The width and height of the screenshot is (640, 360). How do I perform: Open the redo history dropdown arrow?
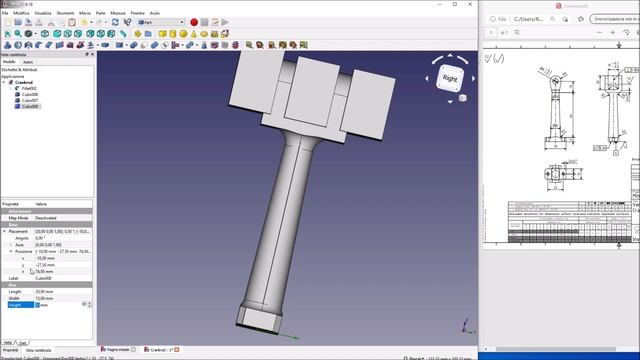(x=106, y=22)
